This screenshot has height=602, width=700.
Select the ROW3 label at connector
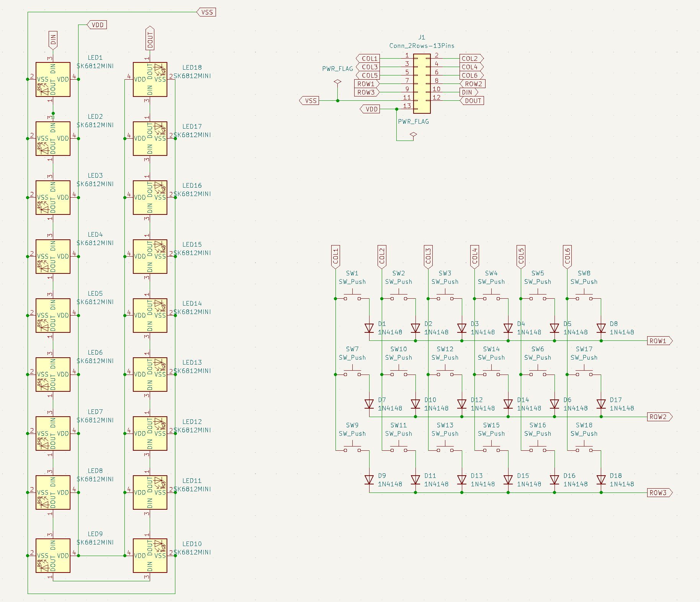click(x=367, y=92)
